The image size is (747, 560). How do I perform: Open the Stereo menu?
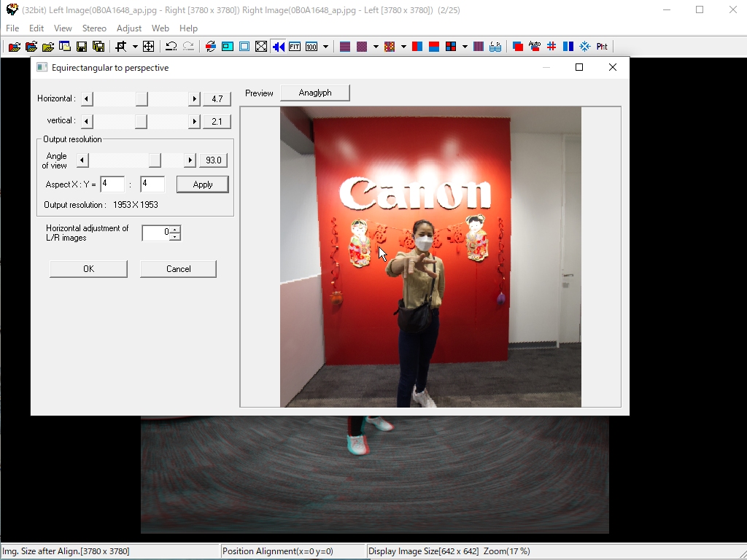point(94,28)
